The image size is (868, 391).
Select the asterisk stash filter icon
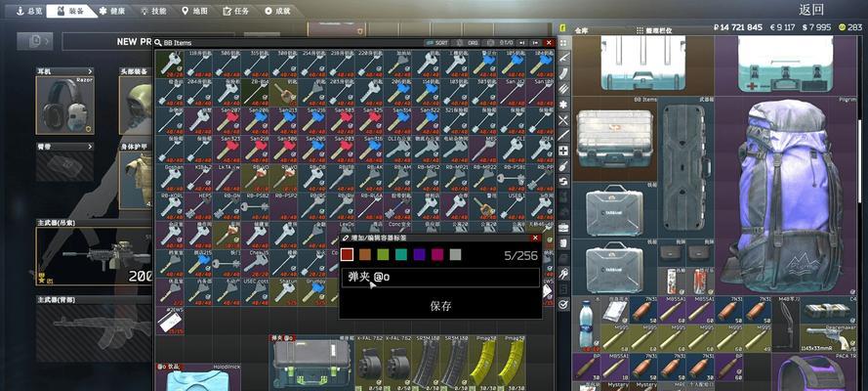pos(563,105)
